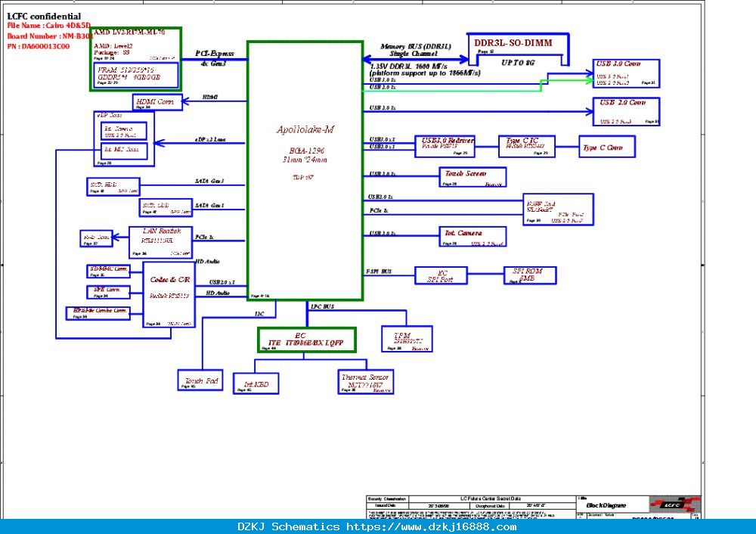Select the LAN Realtek block
Viewport: 756px width, 534px height.
coord(160,242)
